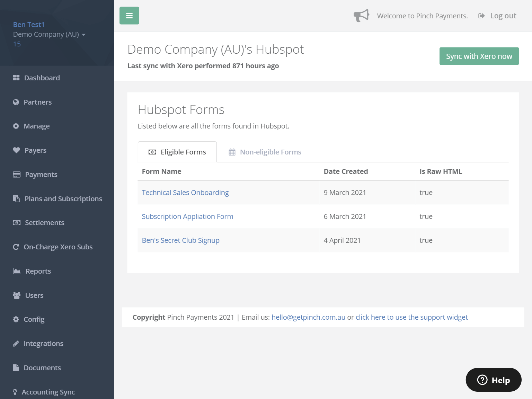Click the On-Charge Xero Subs refresh icon
This screenshot has width=532, height=399.
16,247
